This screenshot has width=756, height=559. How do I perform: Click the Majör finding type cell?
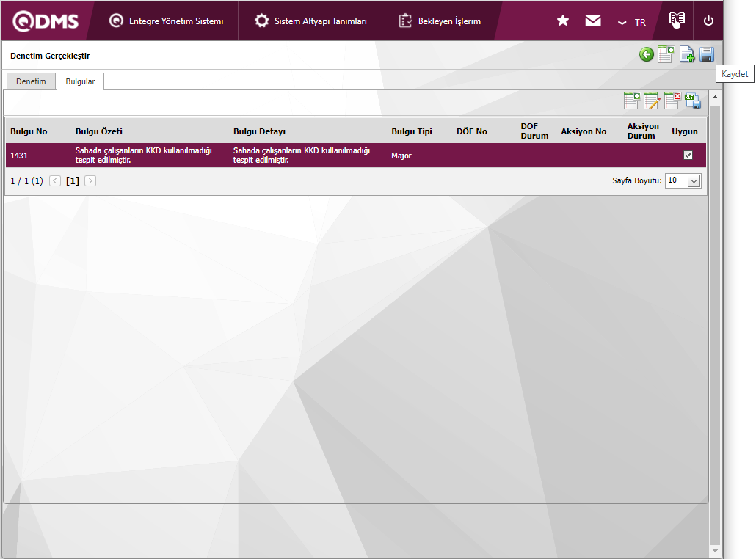click(x=401, y=156)
